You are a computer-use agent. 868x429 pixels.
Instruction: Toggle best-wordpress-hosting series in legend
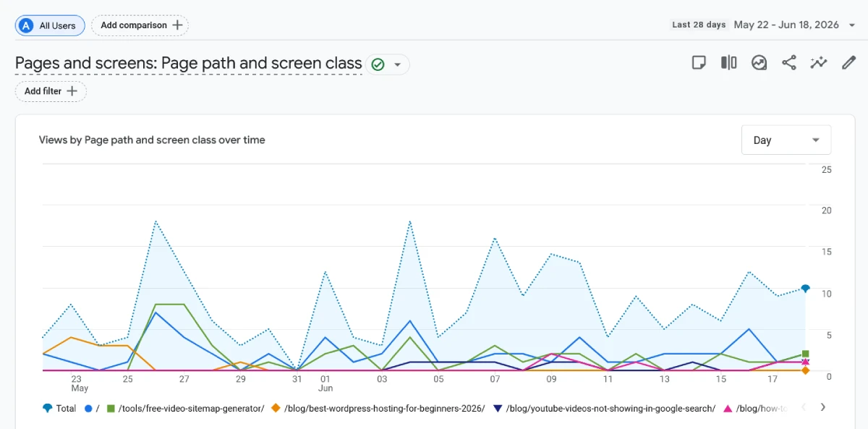[x=378, y=408]
